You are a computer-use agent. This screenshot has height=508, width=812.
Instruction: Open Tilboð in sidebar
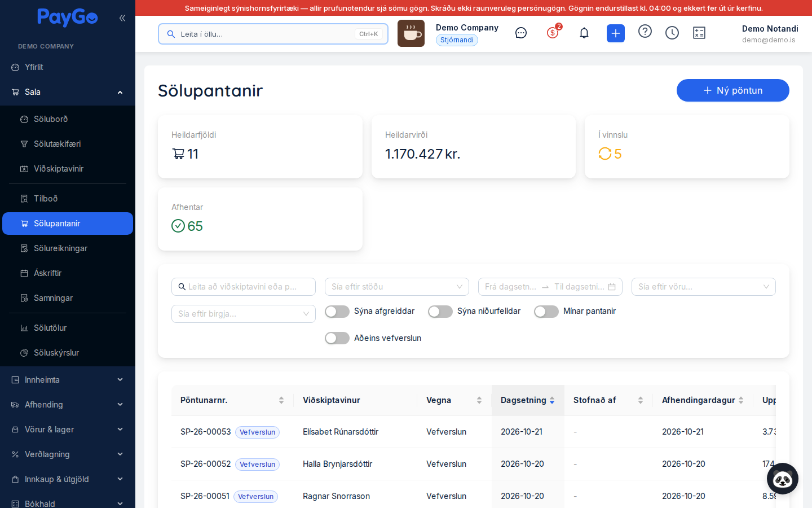[x=68, y=199]
